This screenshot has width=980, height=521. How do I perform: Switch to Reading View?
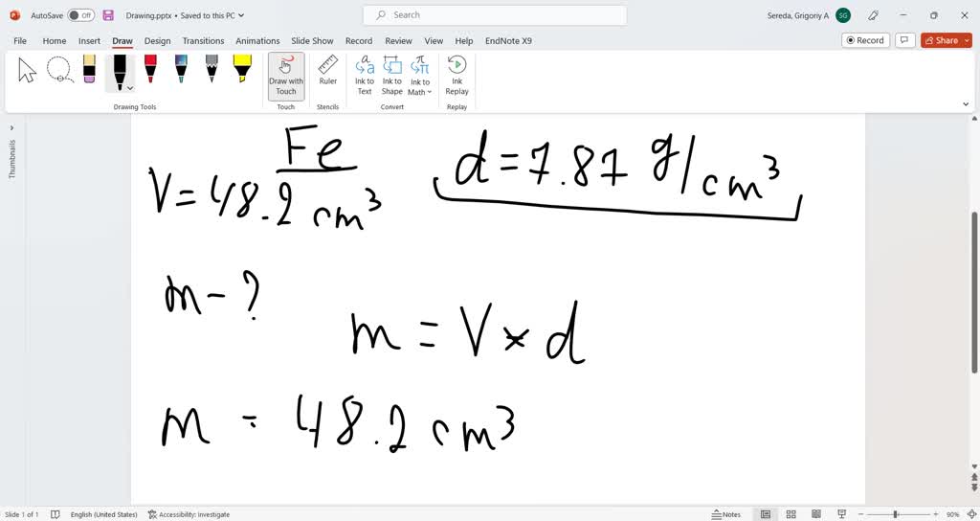(816, 514)
